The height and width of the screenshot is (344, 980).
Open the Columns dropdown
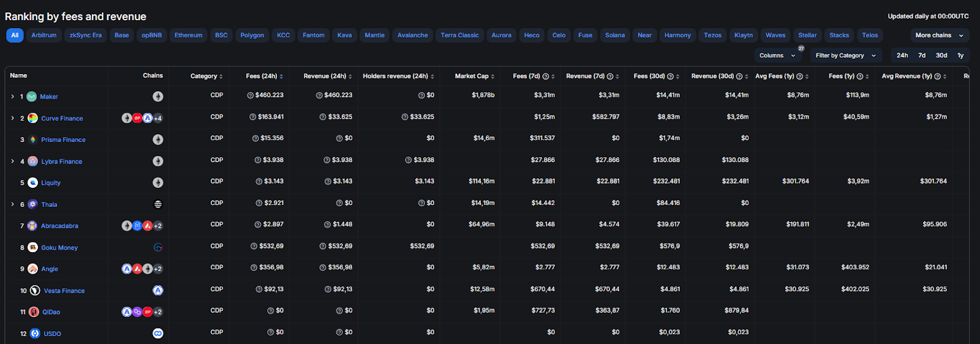click(778, 56)
